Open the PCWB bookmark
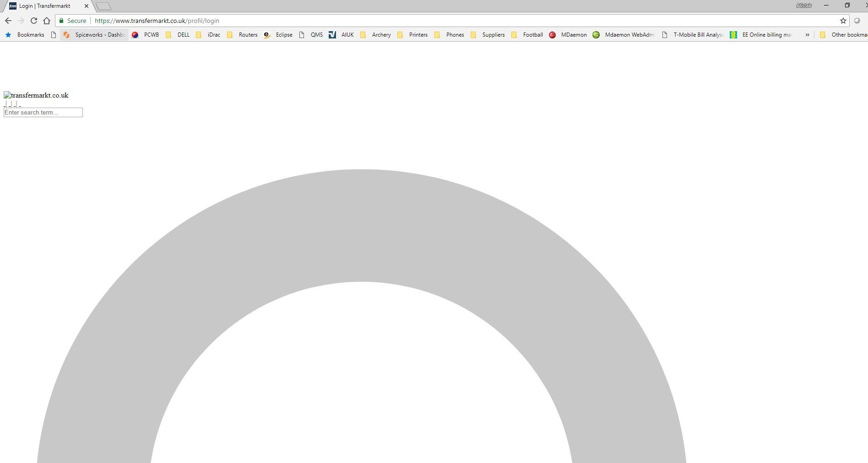The width and height of the screenshot is (868, 463). pos(146,35)
